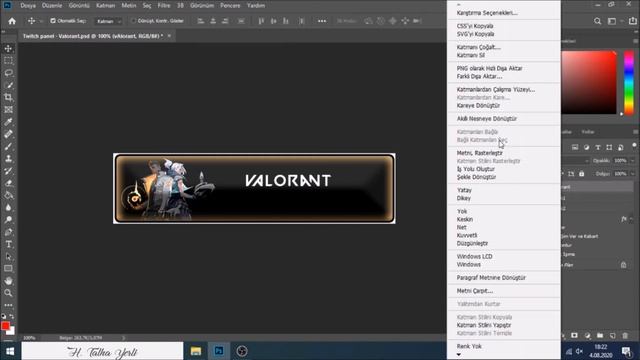This screenshot has height=360, width=640.
Task: Click the document zoom 100% field
Action: 29,338
